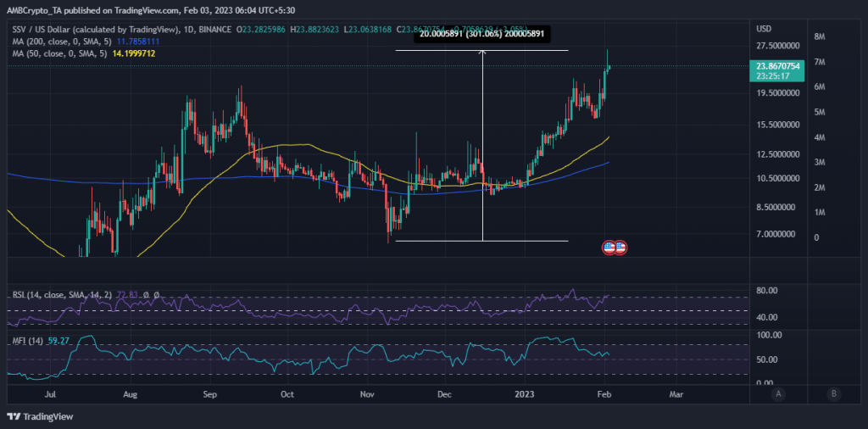868x429 pixels.
Task: Click the left US flag event icon
Action: (609, 247)
